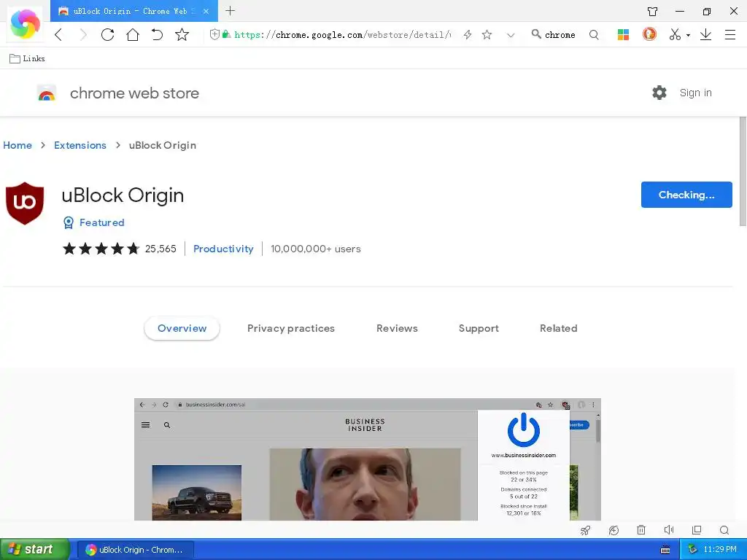The image size is (747, 560).
Task: Open page zoom magnifier in status bar
Action: 724,530
